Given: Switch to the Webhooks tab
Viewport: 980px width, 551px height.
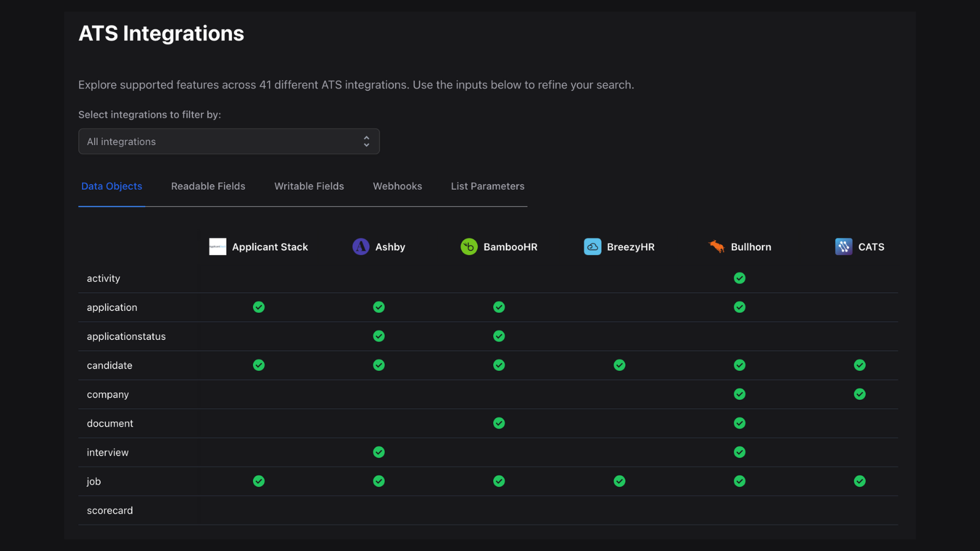Looking at the screenshot, I should [397, 186].
